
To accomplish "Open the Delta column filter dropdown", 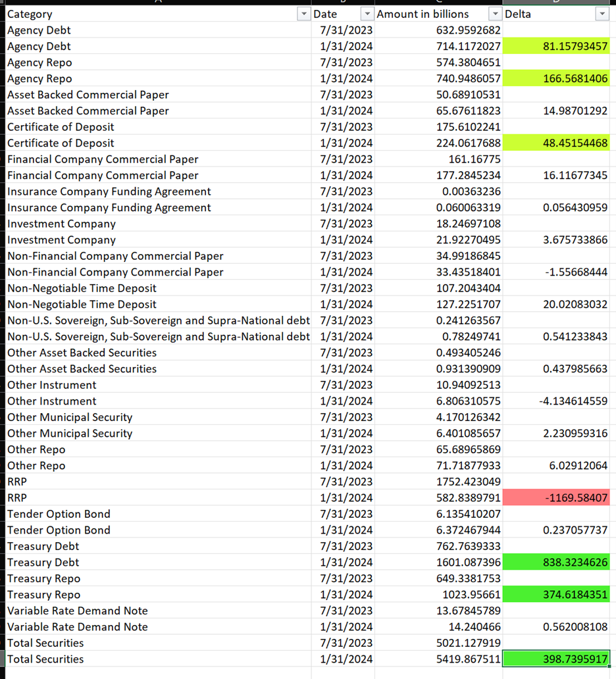I will pos(602,14).
